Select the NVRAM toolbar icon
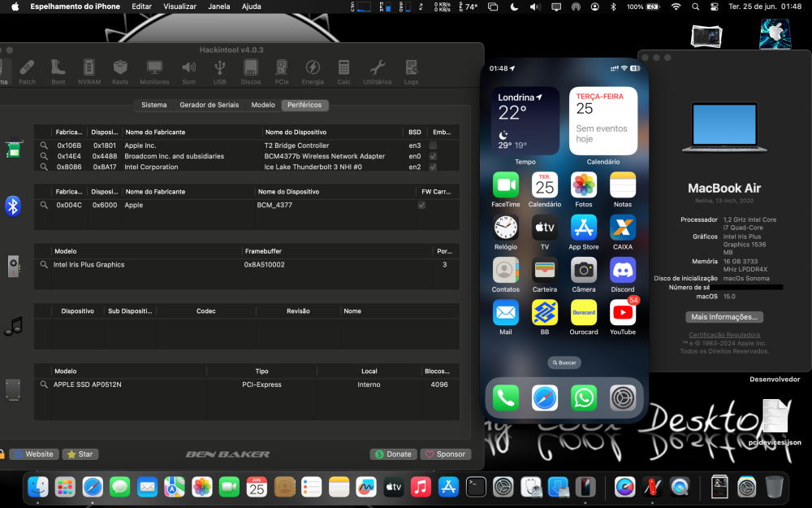The image size is (812, 508). (x=89, y=72)
